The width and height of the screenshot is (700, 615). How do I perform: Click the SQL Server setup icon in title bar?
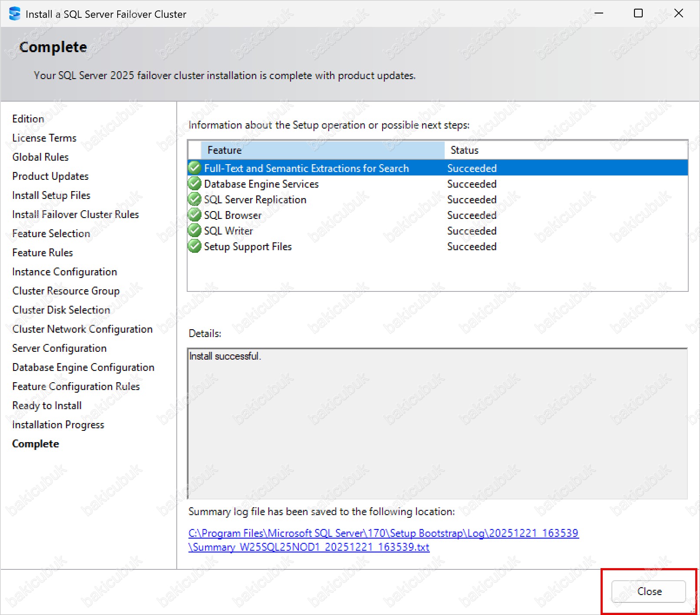point(15,14)
